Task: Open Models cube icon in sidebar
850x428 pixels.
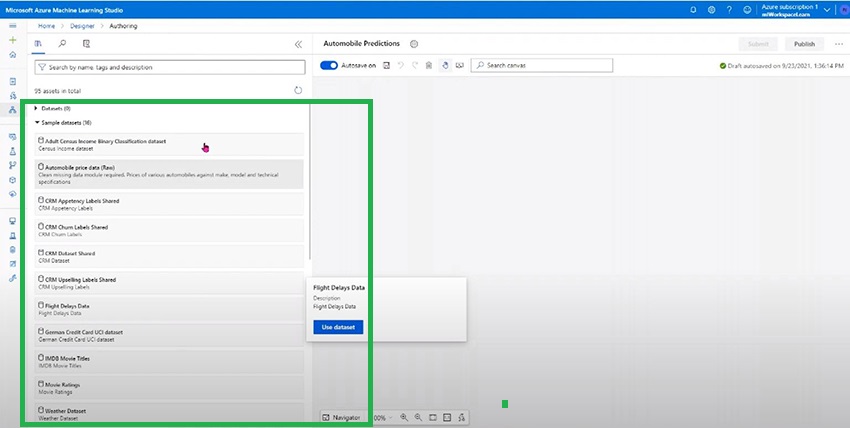Action: click(12, 180)
